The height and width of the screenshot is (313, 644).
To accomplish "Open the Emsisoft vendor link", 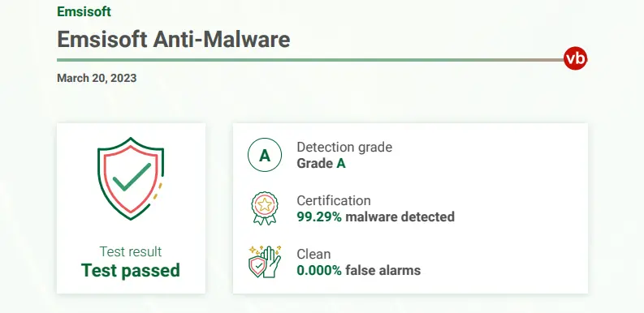I will [x=84, y=11].
